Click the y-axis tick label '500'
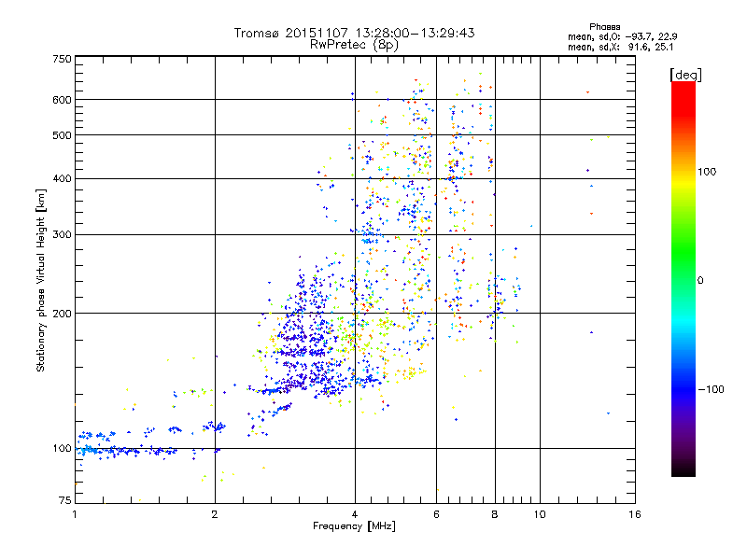This screenshot has width=747, height=560. [x=62, y=135]
